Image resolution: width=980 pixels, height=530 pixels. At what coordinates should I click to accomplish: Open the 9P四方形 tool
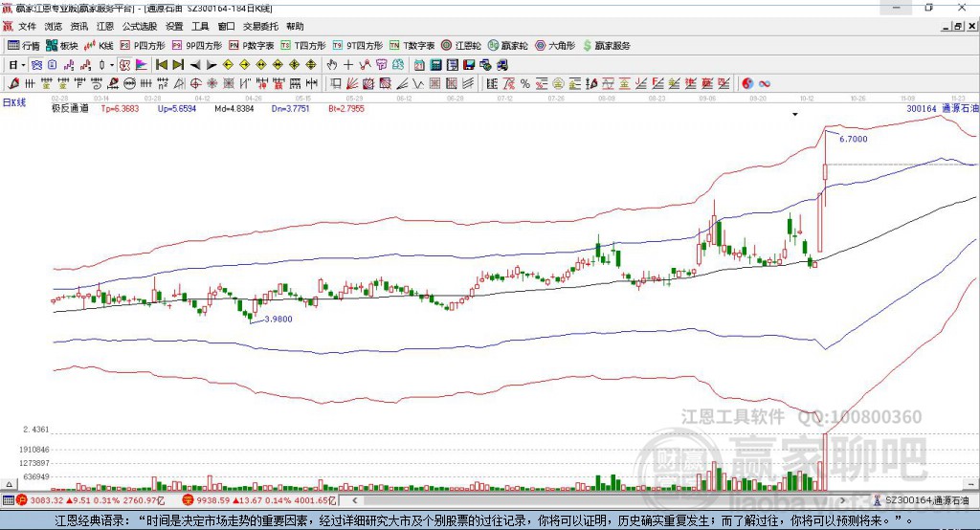pyautogui.click(x=197, y=46)
